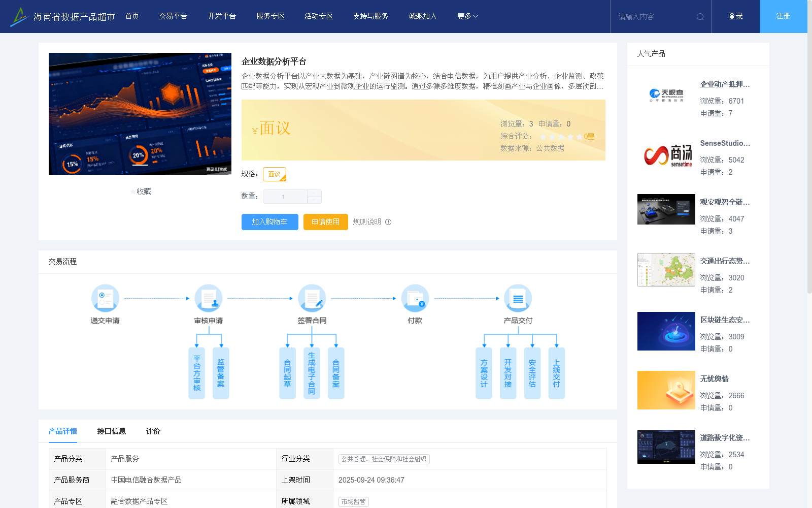Select the 面议 specification option

[x=275, y=174]
